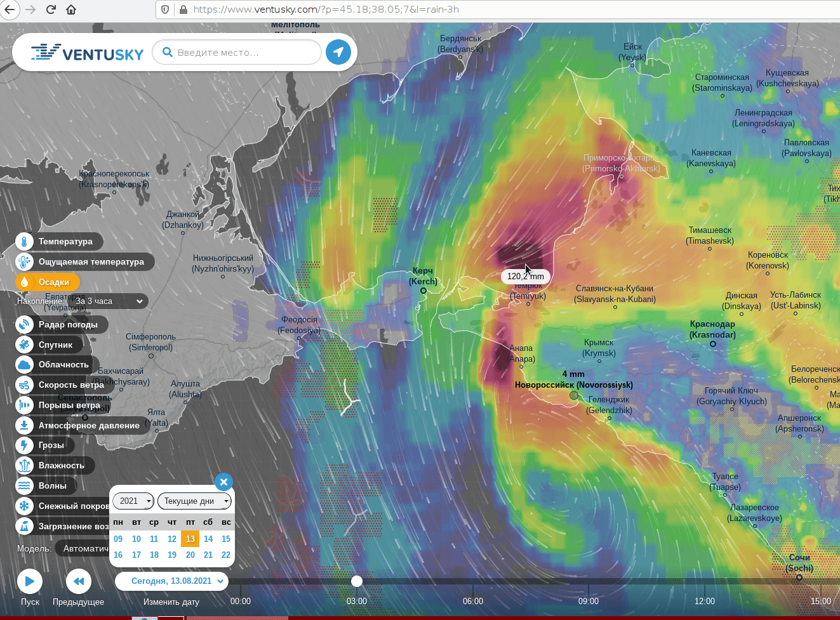Pick calendar day 22
The image size is (840, 620).
click(226, 555)
